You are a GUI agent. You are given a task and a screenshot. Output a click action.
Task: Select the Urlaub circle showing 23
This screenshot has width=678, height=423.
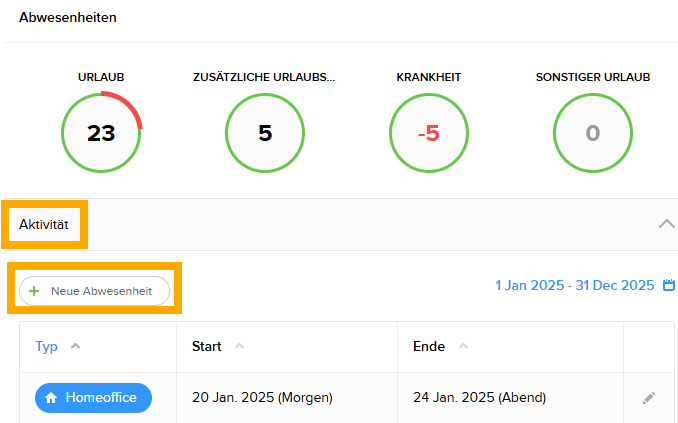pyautogui.click(x=101, y=133)
